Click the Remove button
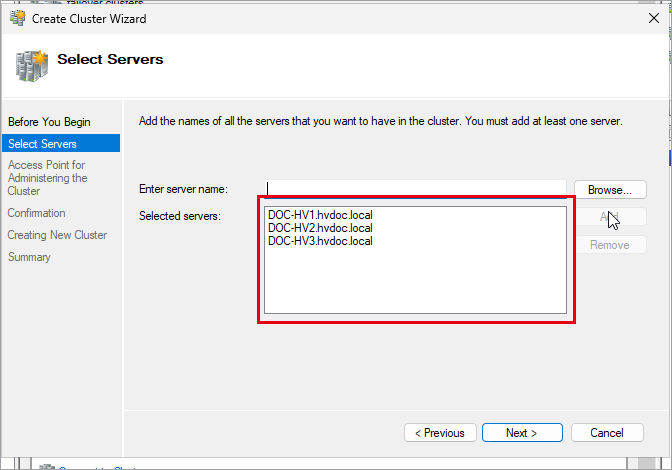Image resolution: width=672 pixels, height=470 pixels. [x=610, y=245]
